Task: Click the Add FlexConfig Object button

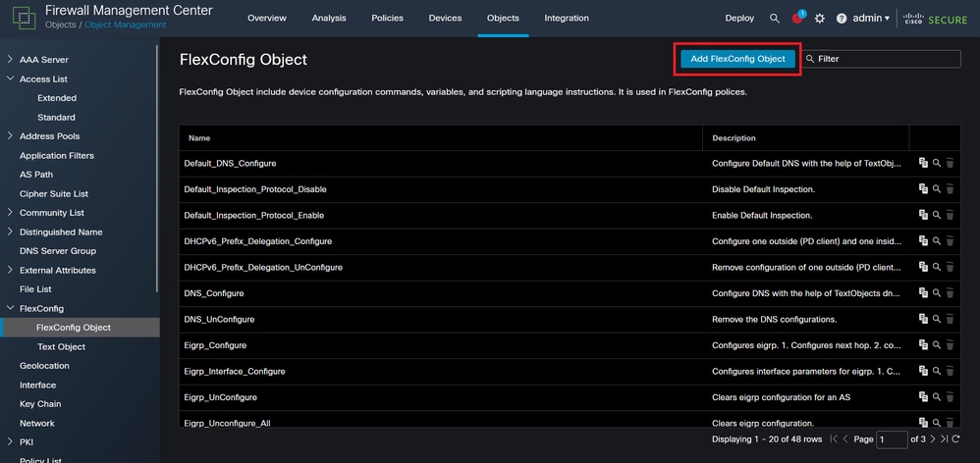Action: (737, 59)
